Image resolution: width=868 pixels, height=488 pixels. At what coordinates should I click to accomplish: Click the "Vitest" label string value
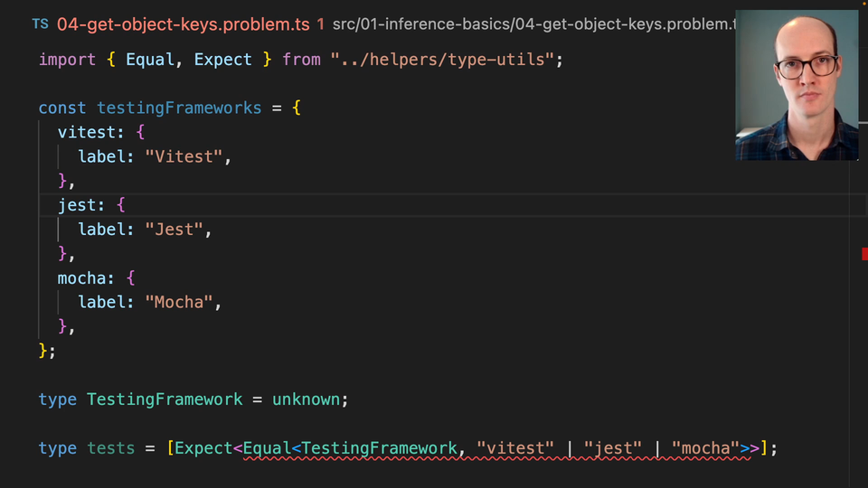click(184, 156)
